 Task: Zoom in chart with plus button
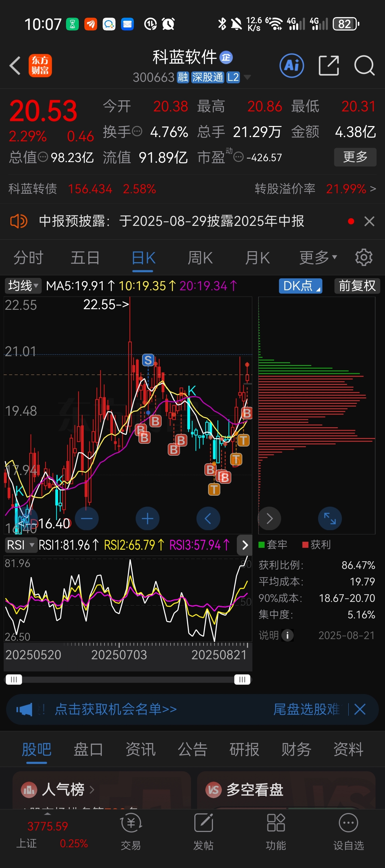[148, 519]
